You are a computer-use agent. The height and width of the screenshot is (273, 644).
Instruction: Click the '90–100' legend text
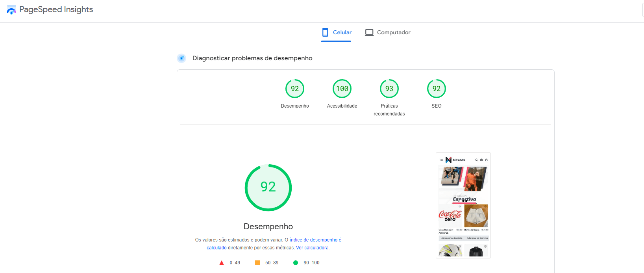click(311, 263)
